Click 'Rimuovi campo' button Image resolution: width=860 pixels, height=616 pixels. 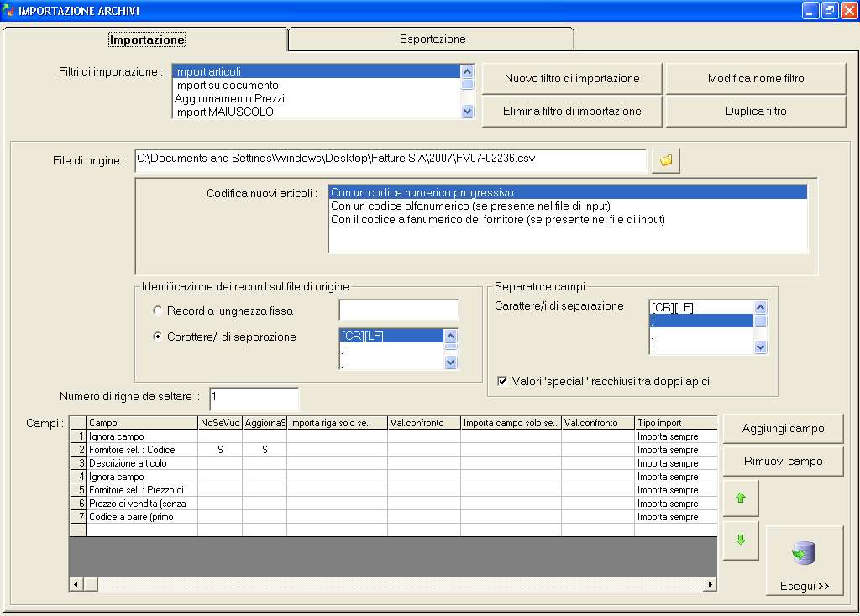(783, 461)
